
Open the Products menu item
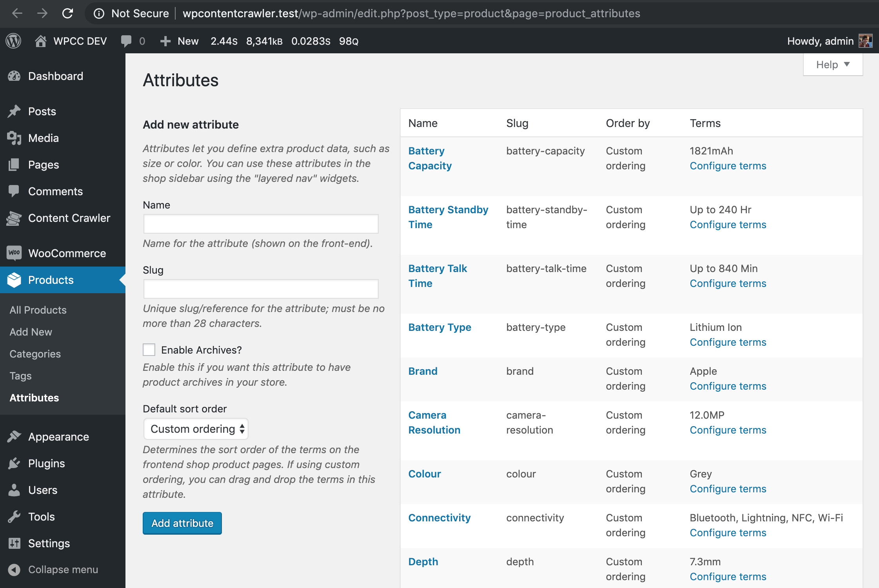51,280
